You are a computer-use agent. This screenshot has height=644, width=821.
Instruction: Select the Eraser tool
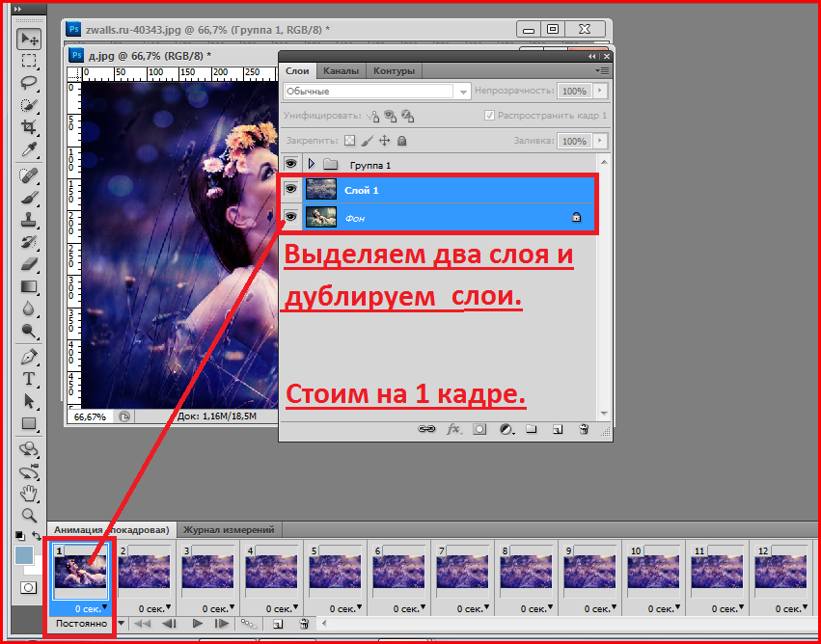[29, 263]
